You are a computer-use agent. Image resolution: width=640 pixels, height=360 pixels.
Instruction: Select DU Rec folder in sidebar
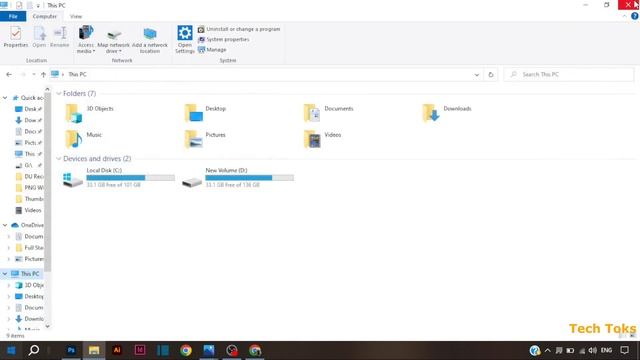tap(29, 177)
